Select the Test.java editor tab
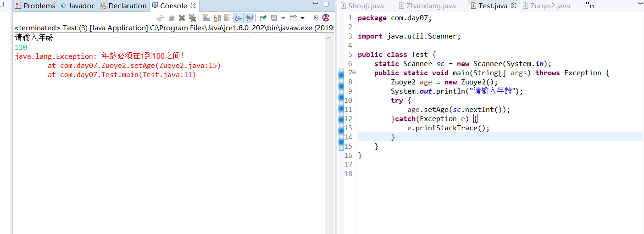 (x=489, y=6)
